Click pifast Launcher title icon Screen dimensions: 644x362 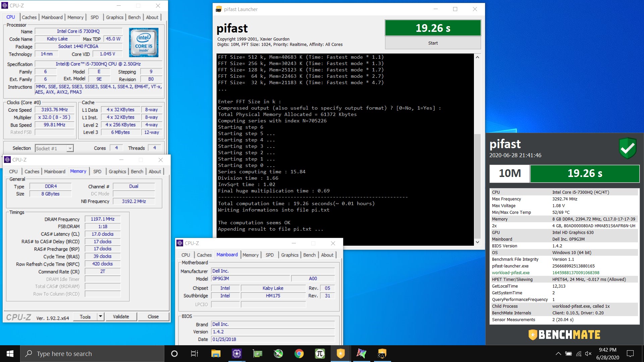219,9
